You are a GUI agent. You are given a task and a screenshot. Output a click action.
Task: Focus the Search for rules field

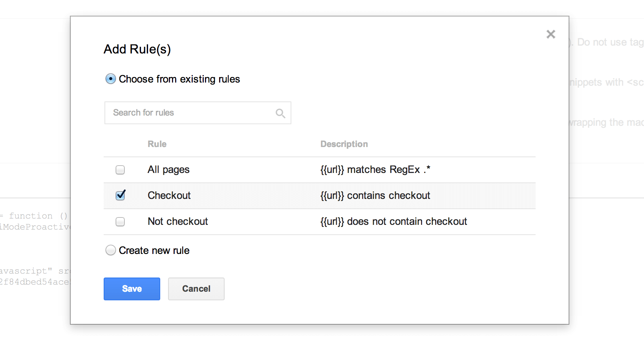point(198,113)
